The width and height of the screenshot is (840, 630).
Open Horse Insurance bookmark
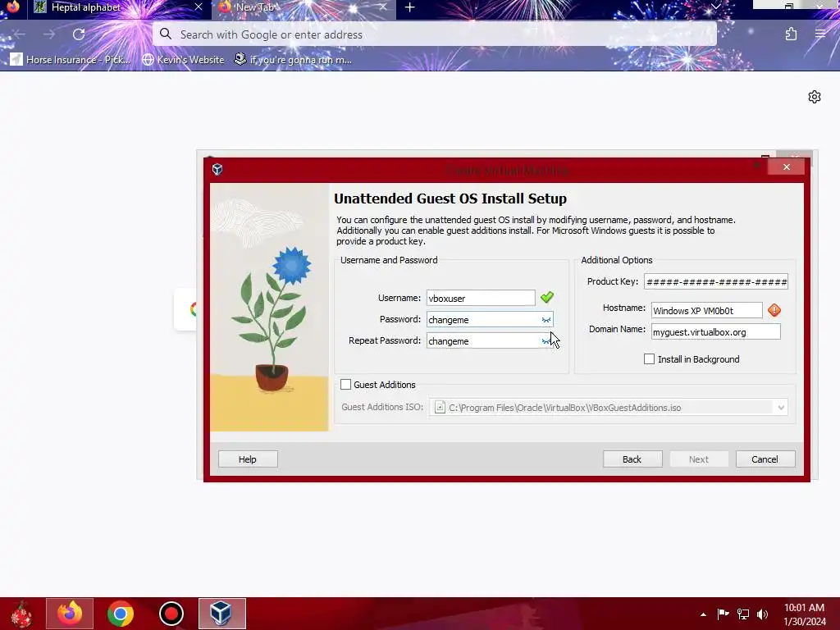tap(71, 59)
